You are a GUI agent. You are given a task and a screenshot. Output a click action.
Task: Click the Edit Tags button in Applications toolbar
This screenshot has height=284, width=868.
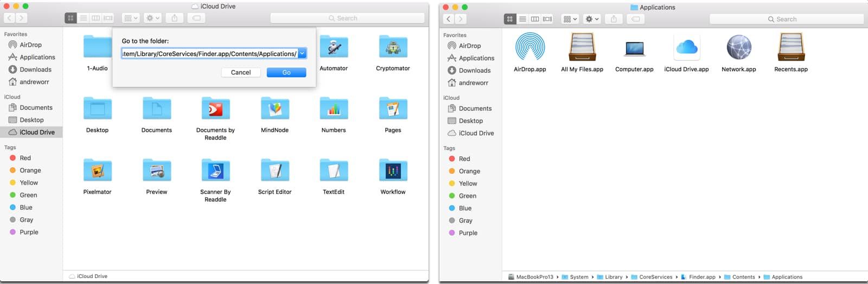(636, 19)
